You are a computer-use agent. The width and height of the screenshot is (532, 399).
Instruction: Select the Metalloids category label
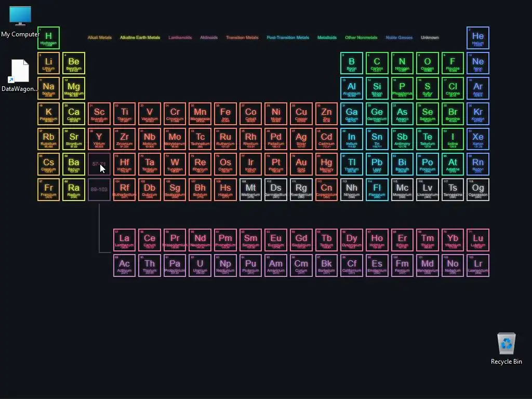point(327,37)
